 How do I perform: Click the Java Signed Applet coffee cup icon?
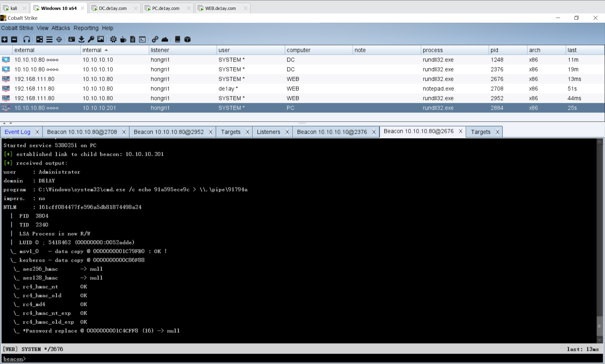123,40
